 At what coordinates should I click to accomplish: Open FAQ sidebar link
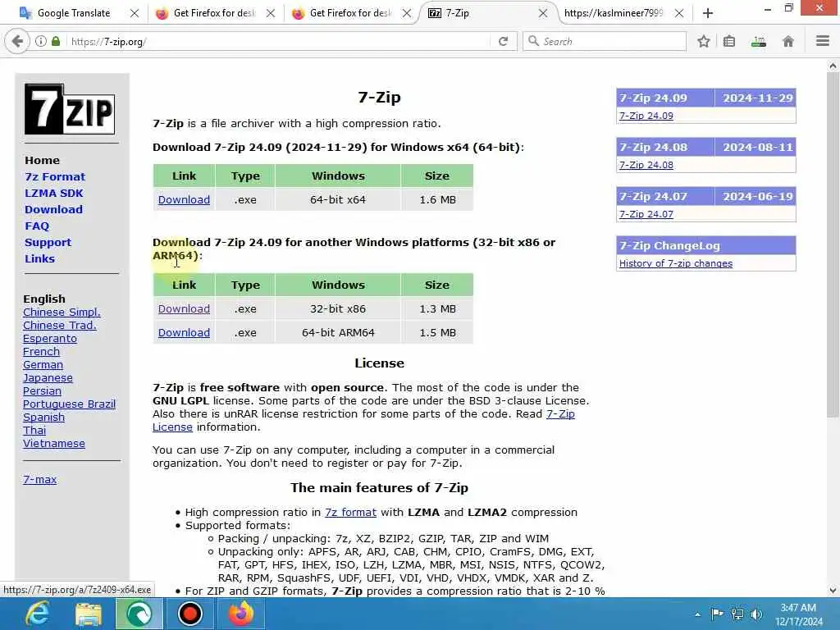(x=37, y=226)
